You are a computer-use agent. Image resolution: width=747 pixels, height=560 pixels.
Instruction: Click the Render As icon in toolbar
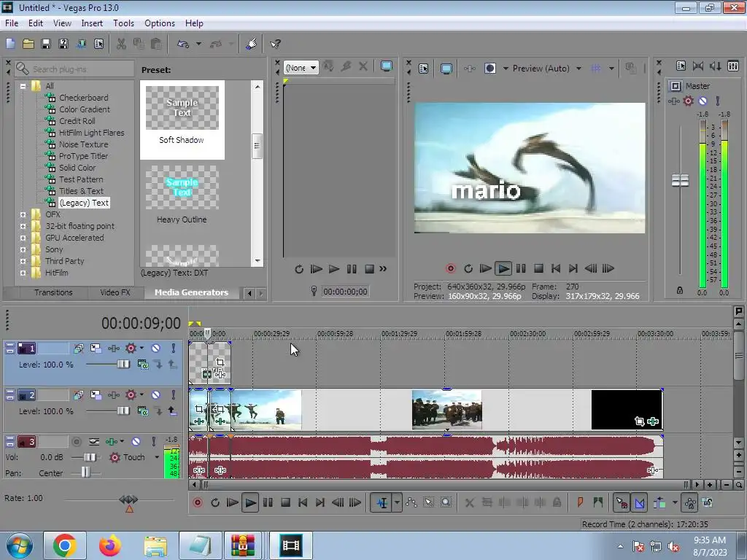pyautogui.click(x=81, y=44)
